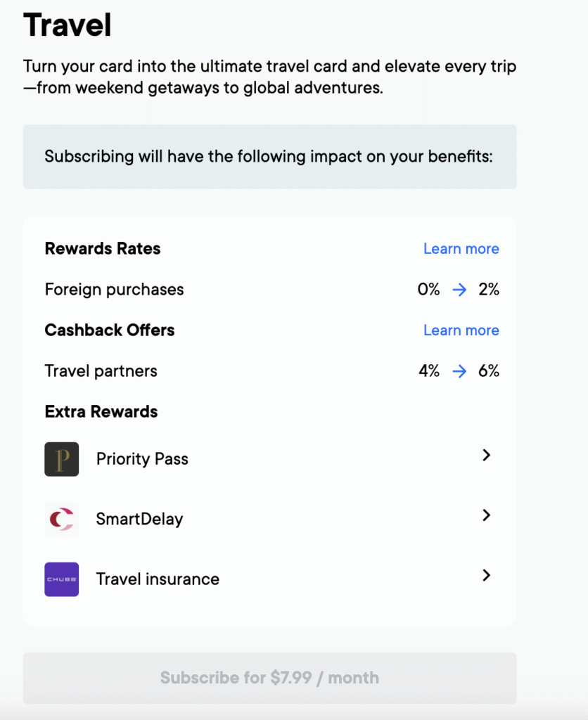Select the SmartDelay label

click(139, 520)
